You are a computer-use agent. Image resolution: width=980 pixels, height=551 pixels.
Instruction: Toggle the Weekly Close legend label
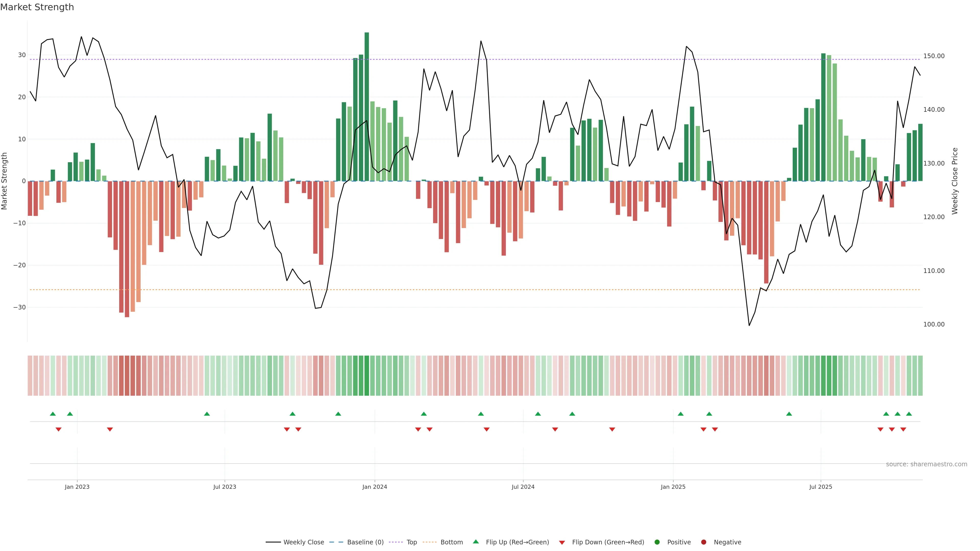coord(304,542)
